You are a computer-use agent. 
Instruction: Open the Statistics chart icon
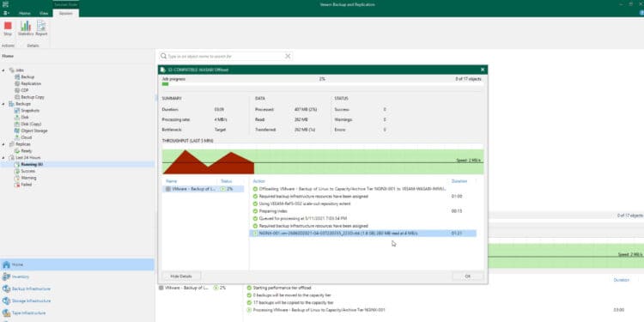point(26,27)
